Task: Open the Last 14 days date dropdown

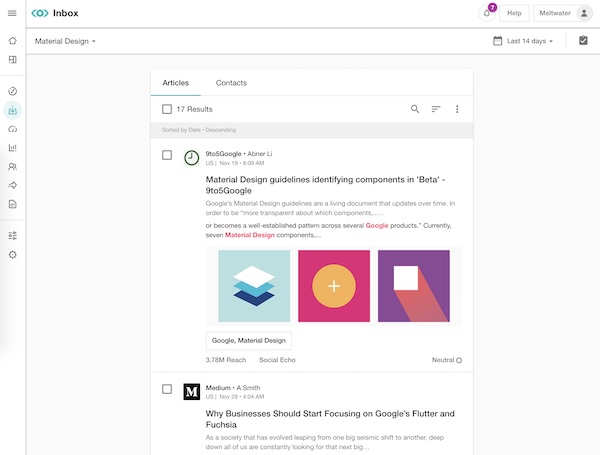Action: tap(530, 41)
